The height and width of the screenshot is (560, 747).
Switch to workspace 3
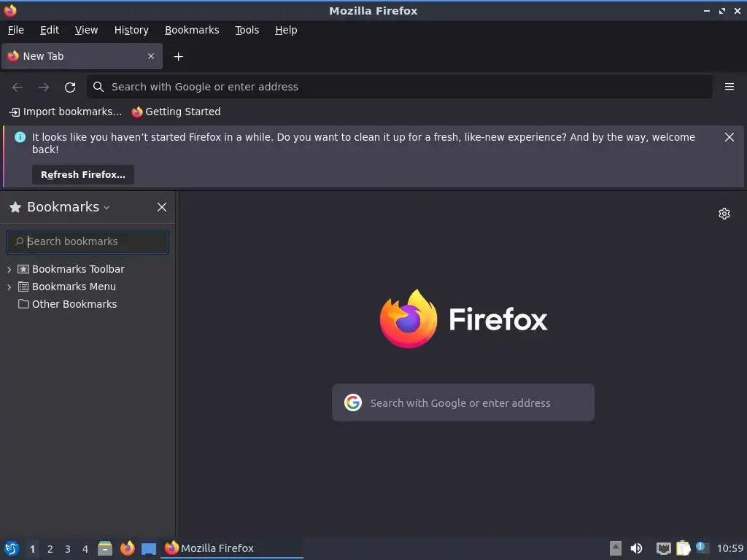point(68,549)
